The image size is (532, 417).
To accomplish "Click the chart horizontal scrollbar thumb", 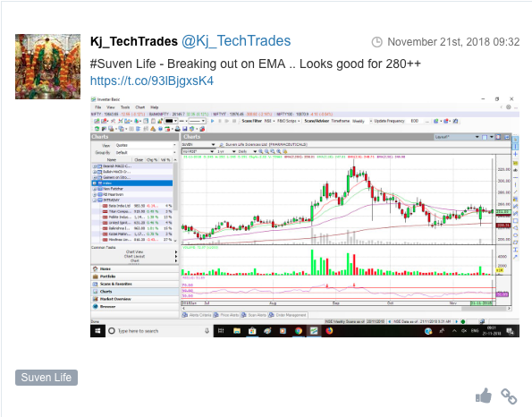I will [x=484, y=309].
